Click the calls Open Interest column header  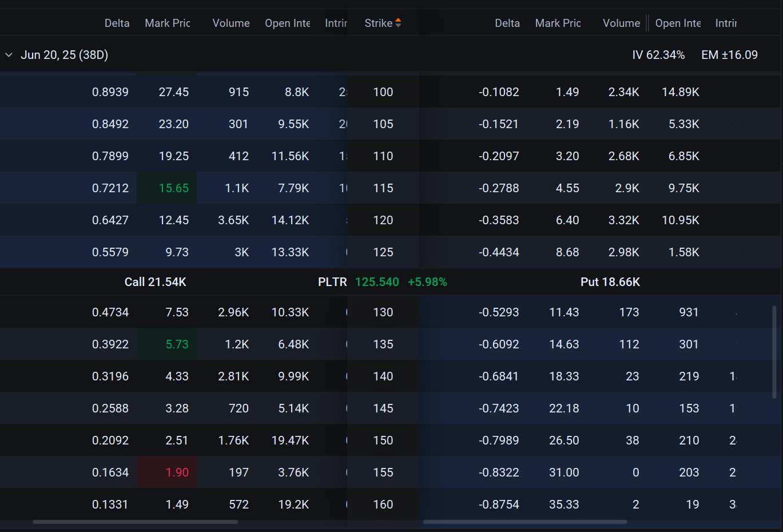point(288,23)
